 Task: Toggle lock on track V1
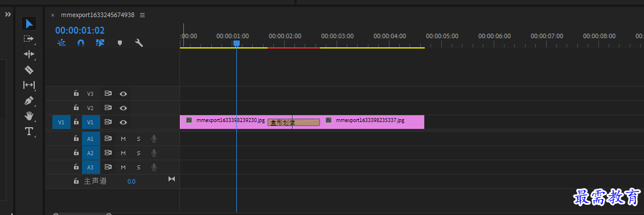(76, 122)
